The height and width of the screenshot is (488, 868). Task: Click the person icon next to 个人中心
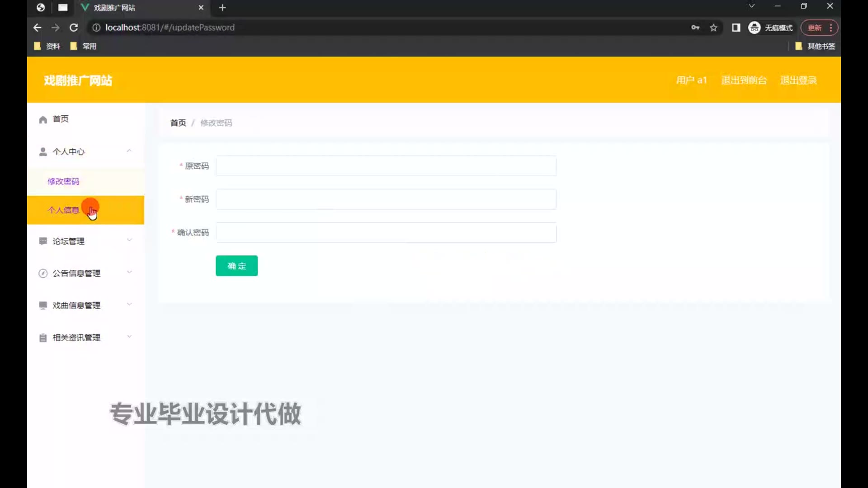43,152
